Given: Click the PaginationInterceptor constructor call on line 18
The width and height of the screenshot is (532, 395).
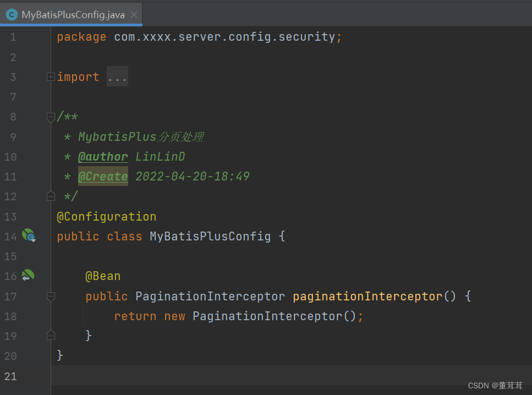Looking at the screenshot, I should 267,316.
